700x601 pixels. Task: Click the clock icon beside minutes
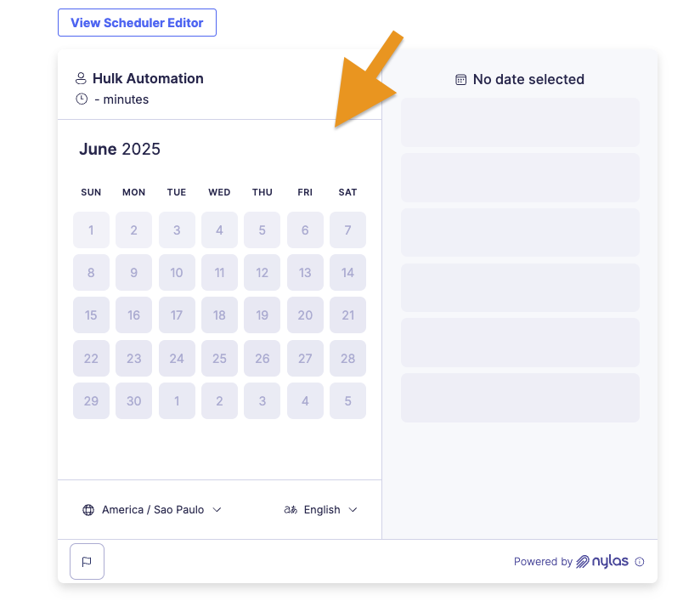point(82,99)
